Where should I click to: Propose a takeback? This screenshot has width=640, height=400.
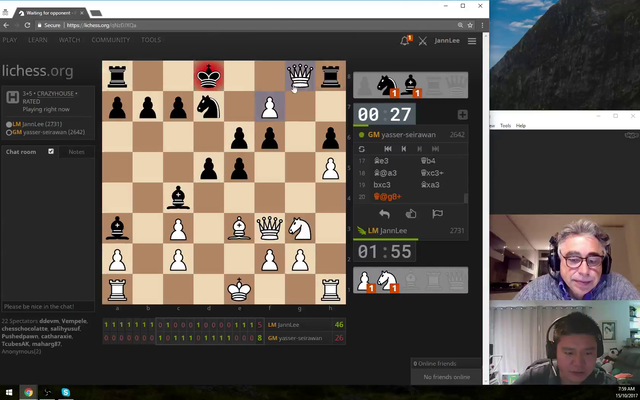[x=384, y=214]
